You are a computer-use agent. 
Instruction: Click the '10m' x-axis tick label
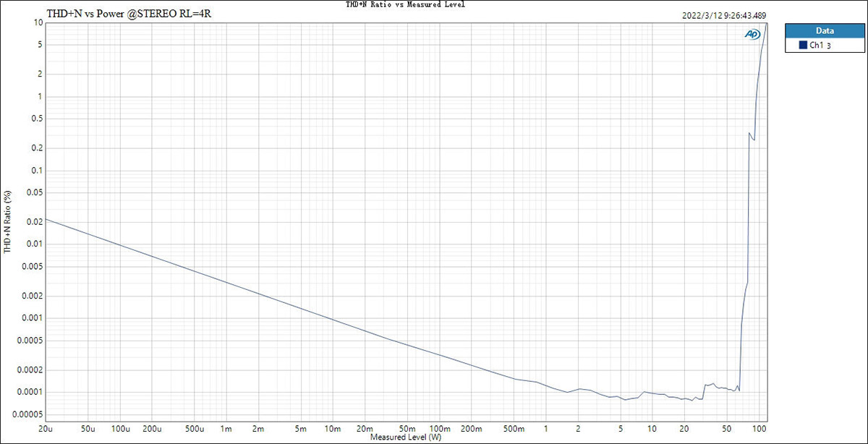pos(333,427)
